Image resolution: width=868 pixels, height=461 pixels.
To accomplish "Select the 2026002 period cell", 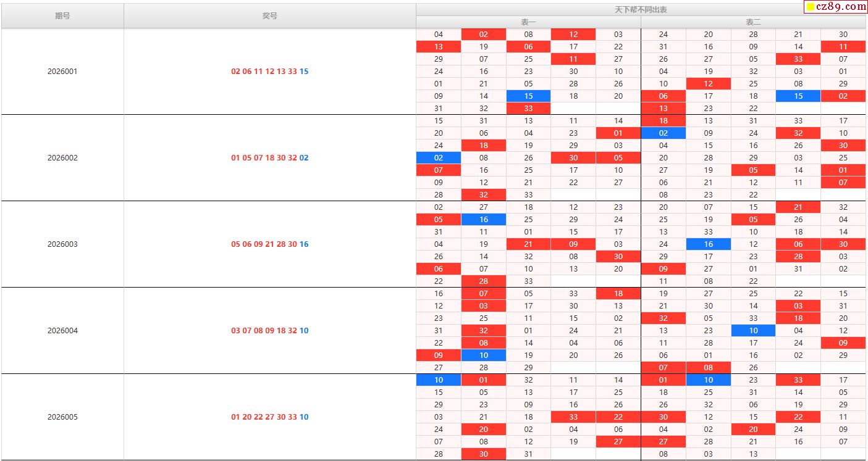I will pos(62,158).
